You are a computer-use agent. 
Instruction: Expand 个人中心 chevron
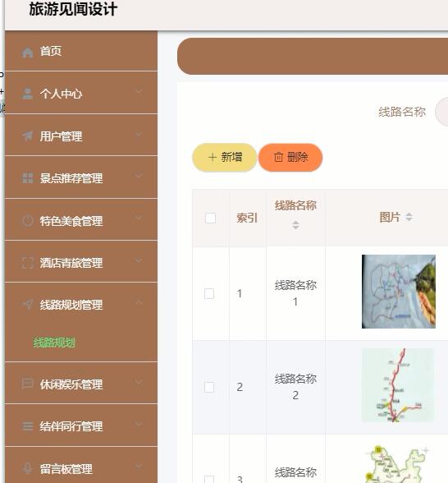139,91
